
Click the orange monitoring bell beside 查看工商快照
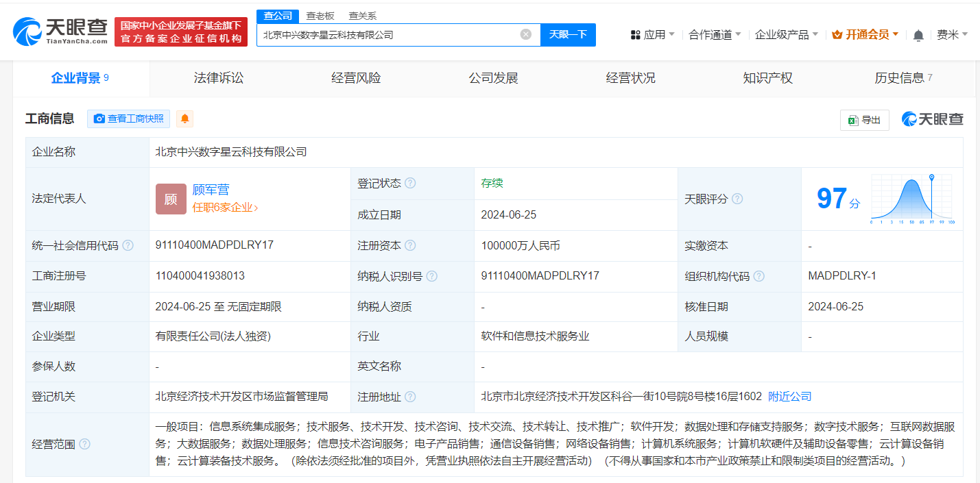[x=184, y=119]
